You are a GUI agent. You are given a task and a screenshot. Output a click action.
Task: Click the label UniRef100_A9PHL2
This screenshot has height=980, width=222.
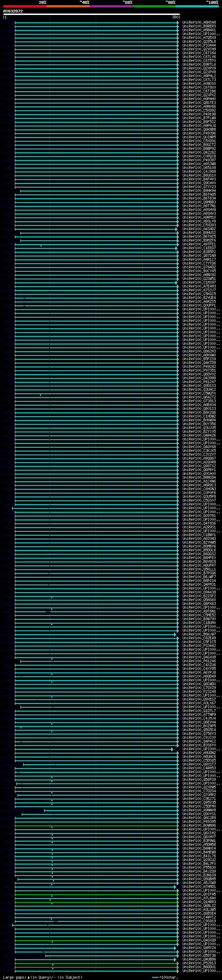199,76
